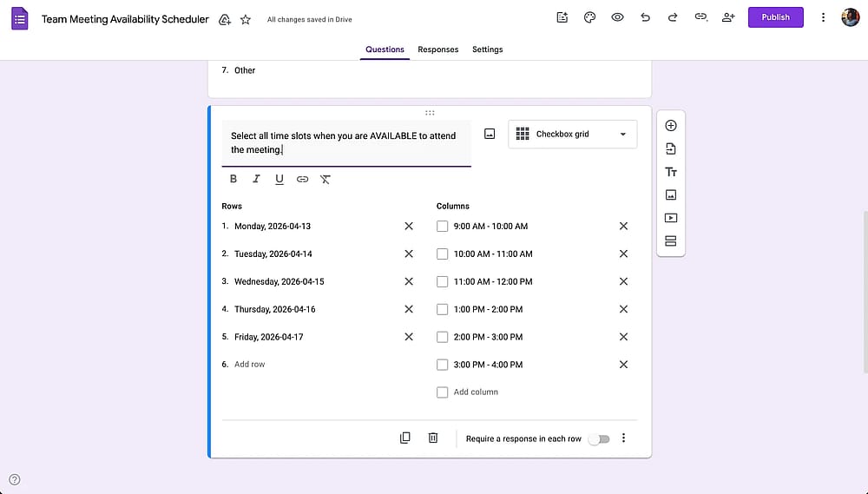
Task: Remove column 9:00 AM - 10:00 AM
Action: coord(623,226)
